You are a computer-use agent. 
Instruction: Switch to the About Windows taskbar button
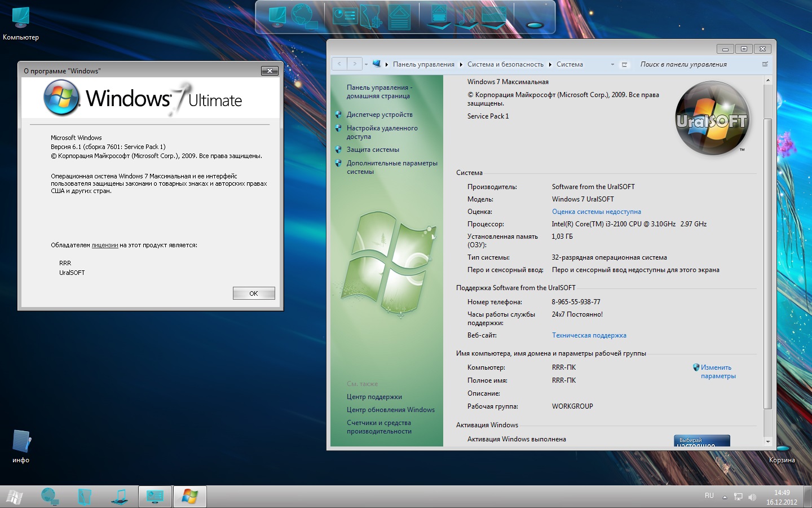click(189, 497)
